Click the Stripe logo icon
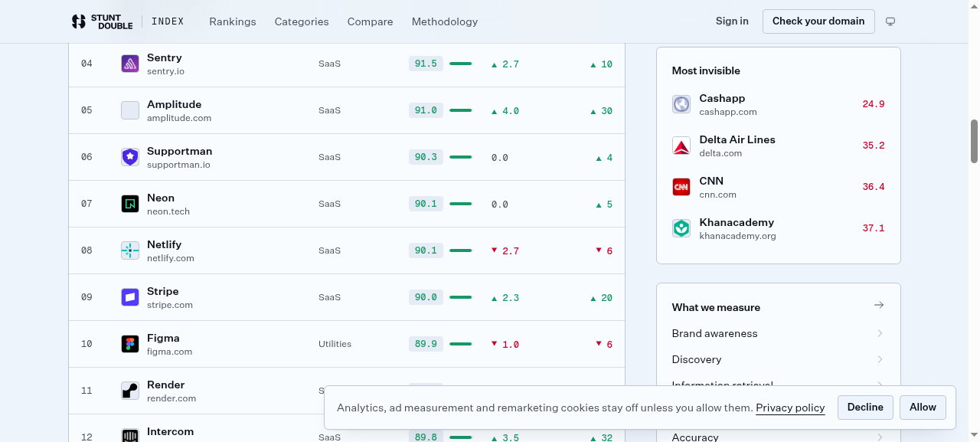The height and width of the screenshot is (442, 980). [x=130, y=297]
